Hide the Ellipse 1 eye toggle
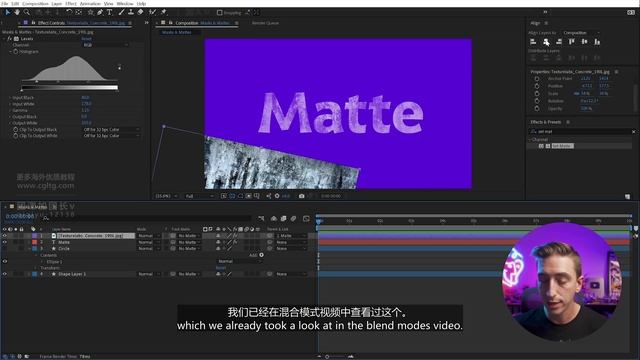The width and height of the screenshot is (640, 360). pyautogui.click(x=4, y=262)
